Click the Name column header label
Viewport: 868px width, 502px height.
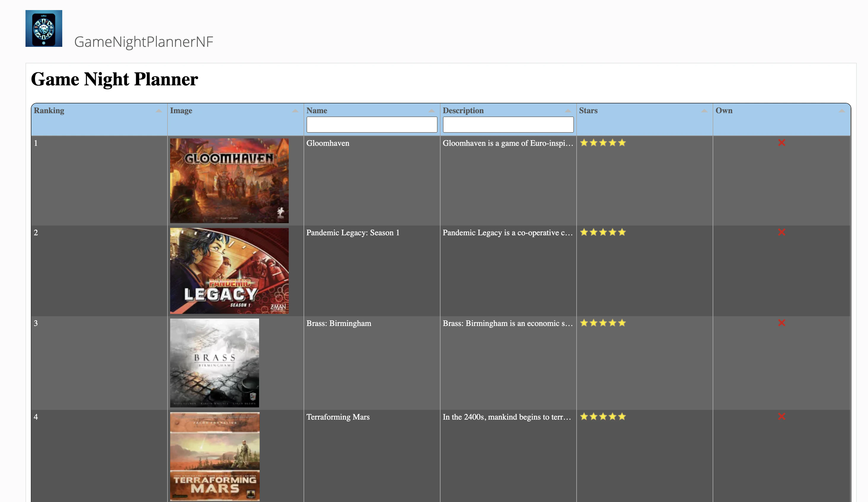pyautogui.click(x=317, y=111)
